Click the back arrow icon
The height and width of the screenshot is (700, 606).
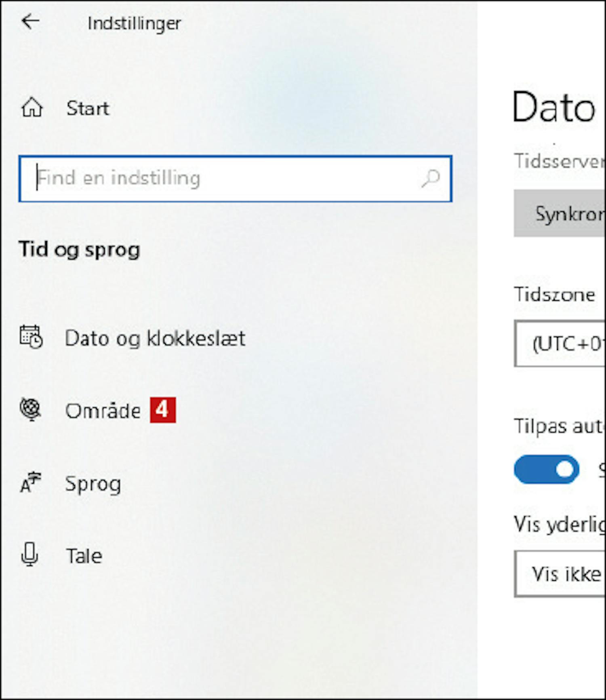[x=30, y=21]
